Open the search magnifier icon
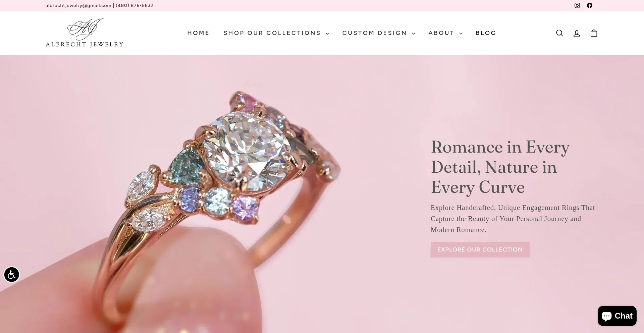The image size is (644, 333). [559, 33]
